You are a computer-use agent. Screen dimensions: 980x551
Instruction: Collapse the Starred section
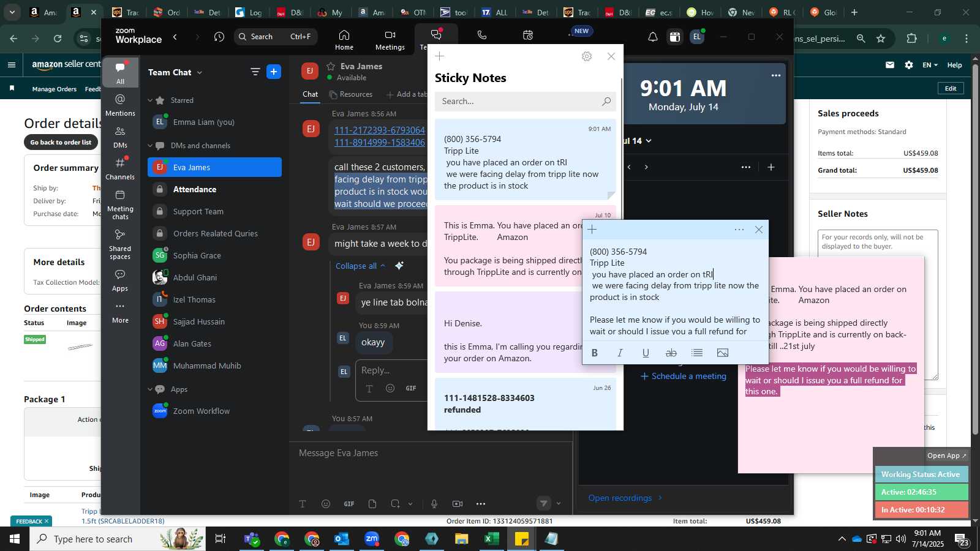point(150,100)
